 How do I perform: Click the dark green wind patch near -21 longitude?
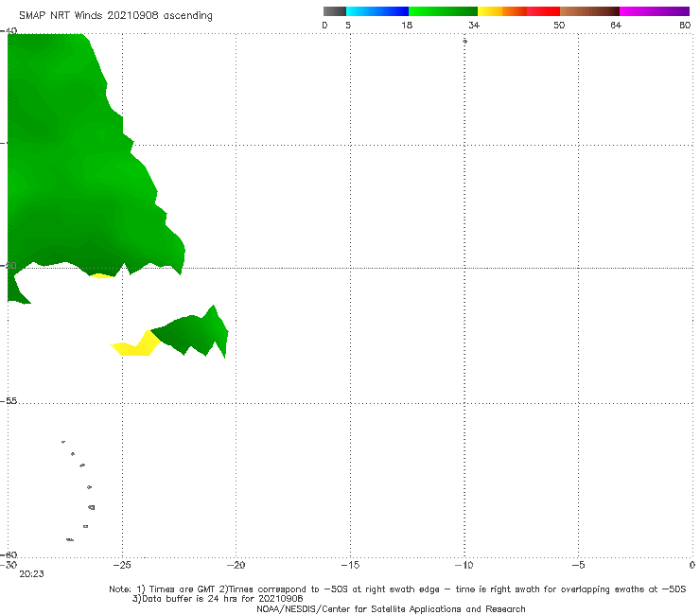click(192, 333)
